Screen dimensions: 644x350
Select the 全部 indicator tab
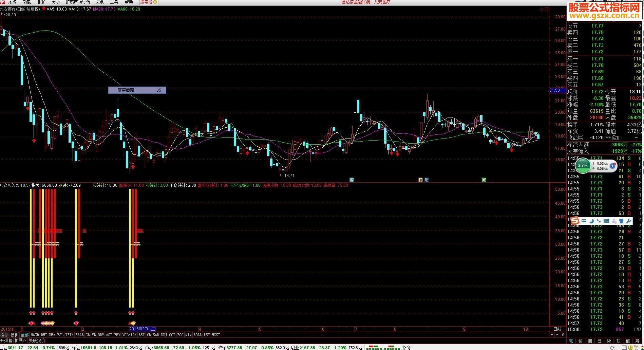coord(24,335)
